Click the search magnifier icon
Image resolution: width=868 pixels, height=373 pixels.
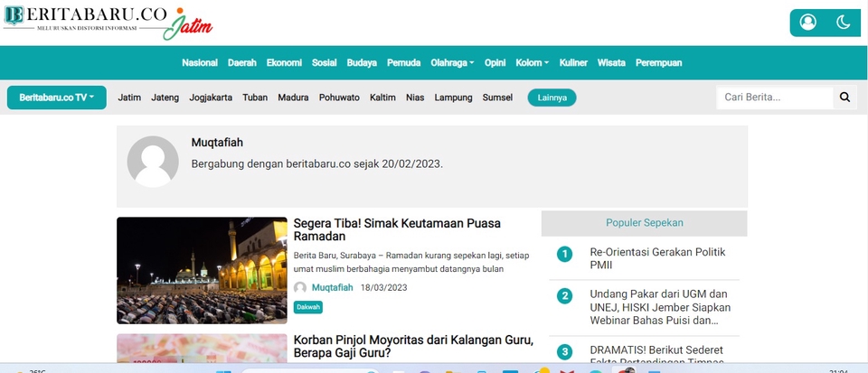click(x=844, y=98)
